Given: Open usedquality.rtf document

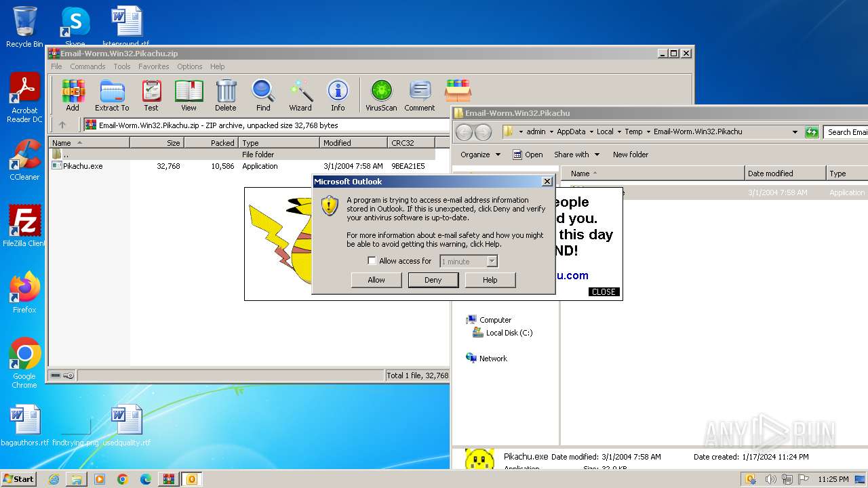Looking at the screenshot, I should 127,426.
